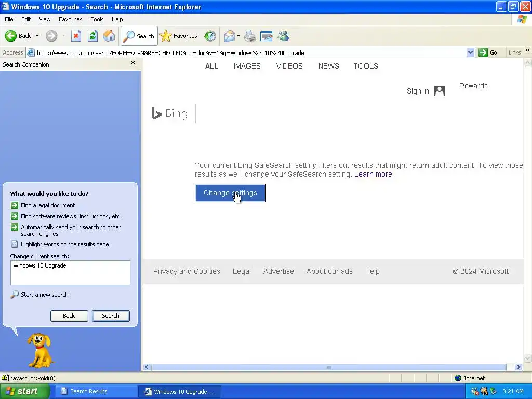Click the Help footer link
The height and width of the screenshot is (399, 532).
[x=372, y=271]
